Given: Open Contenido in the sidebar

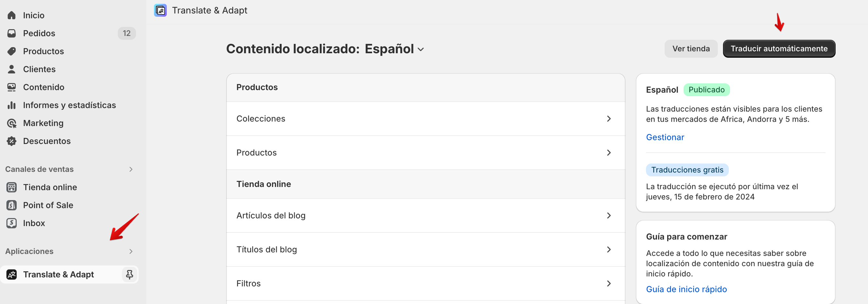Looking at the screenshot, I should (44, 87).
